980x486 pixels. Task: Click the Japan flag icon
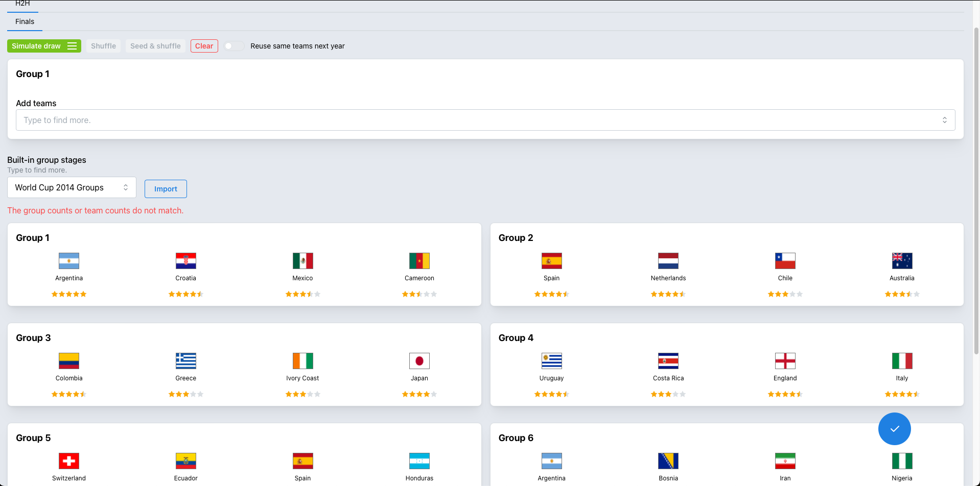tap(419, 361)
